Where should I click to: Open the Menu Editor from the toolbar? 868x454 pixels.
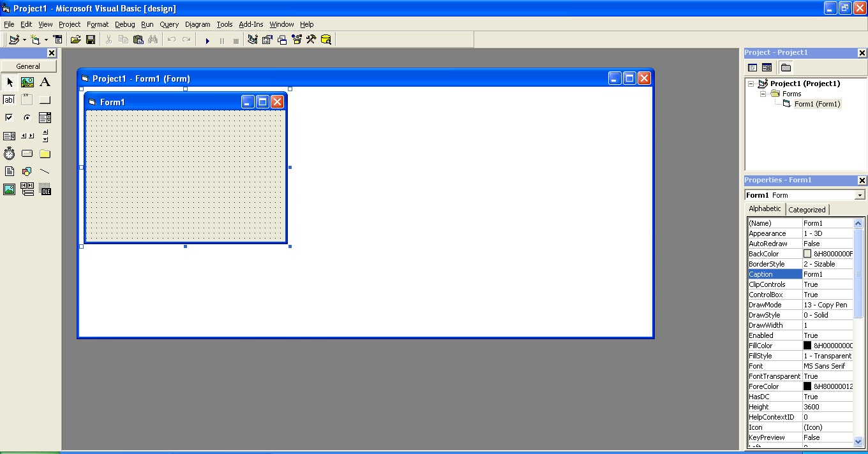[x=57, y=39]
